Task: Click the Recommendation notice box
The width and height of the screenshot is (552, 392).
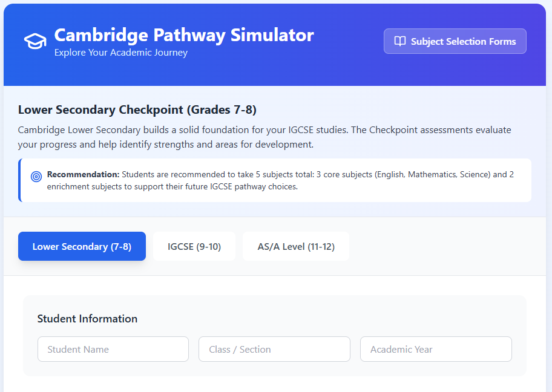Action: click(275, 180)
